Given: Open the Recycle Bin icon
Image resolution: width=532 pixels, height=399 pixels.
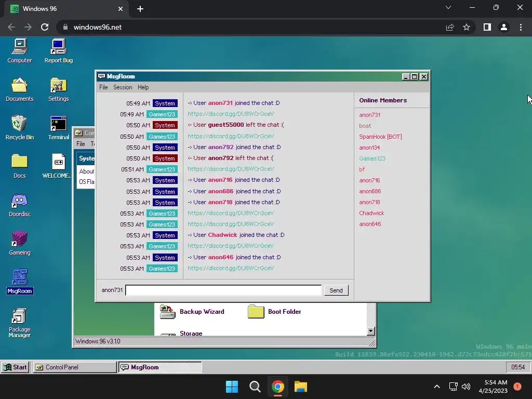Looking at the screenshot, I should tap(20, 128).
